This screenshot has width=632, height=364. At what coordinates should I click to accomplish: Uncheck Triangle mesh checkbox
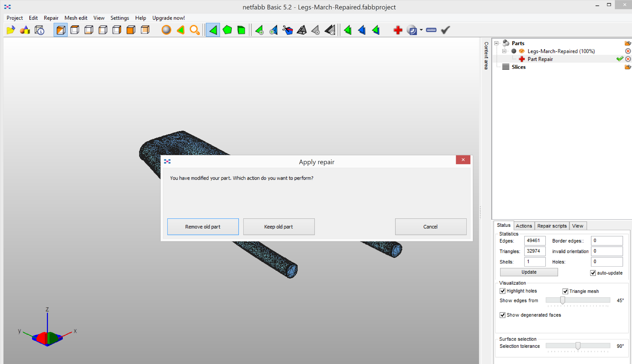coord(565,291)
